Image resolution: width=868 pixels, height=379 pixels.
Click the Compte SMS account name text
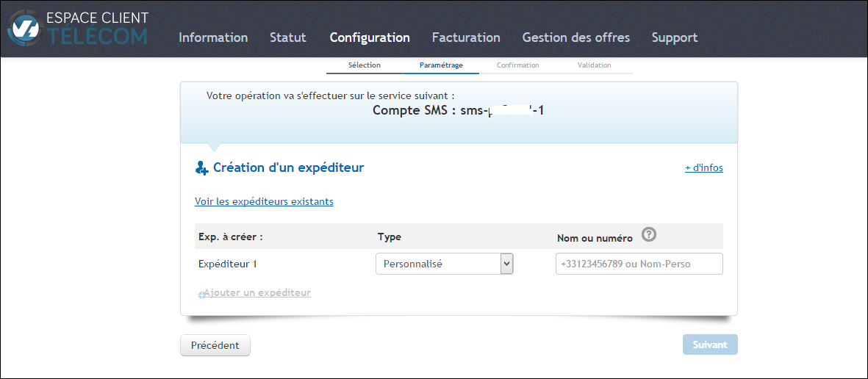coord(459,110)
